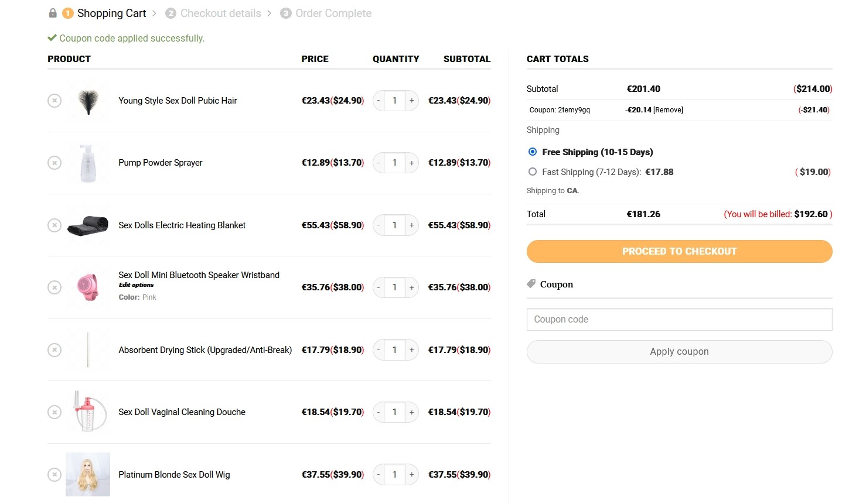Remove Vaginal Cleaning Douche from cart
866x504 pixels.
pyautogui.click(x=54, y=412)
